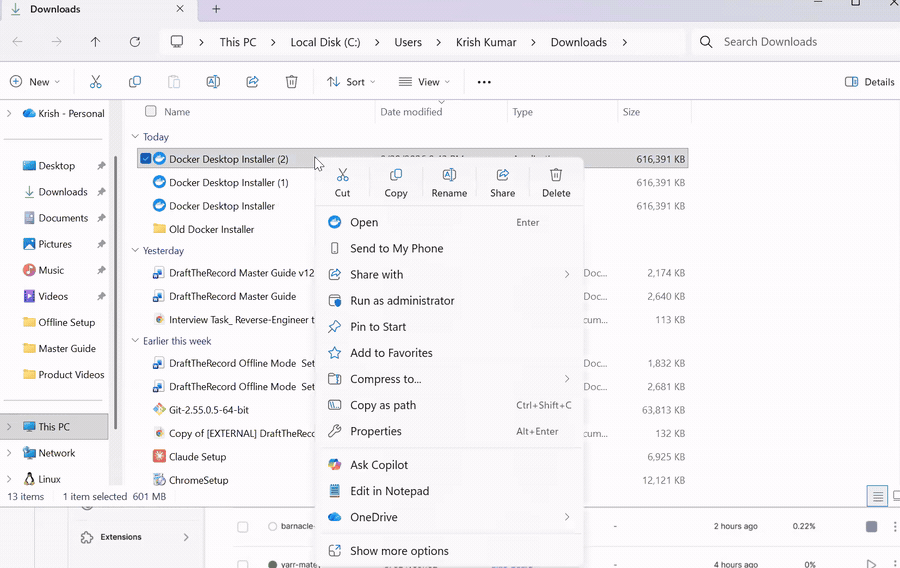
Task: Open the New dropdown menu
Action: [x=35, y=82]
